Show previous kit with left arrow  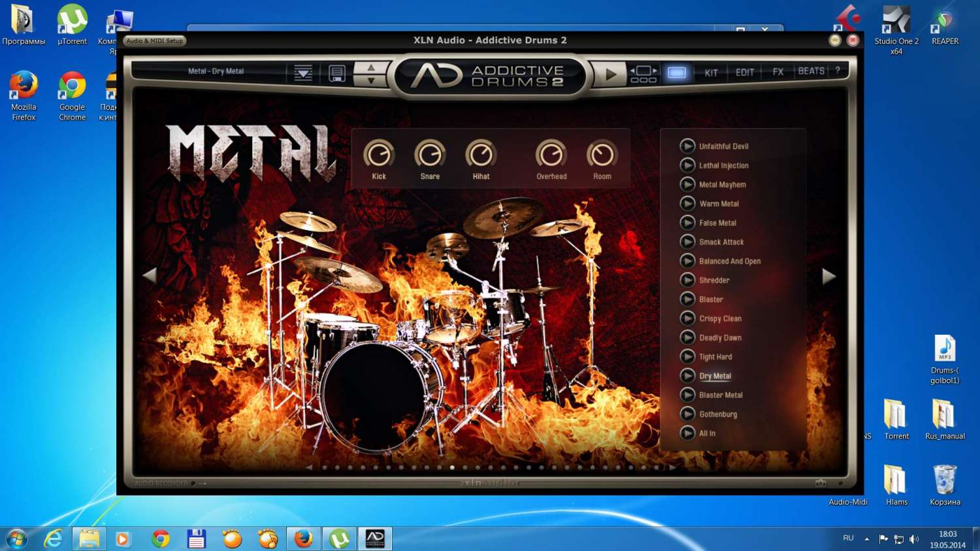coord(150,275)
